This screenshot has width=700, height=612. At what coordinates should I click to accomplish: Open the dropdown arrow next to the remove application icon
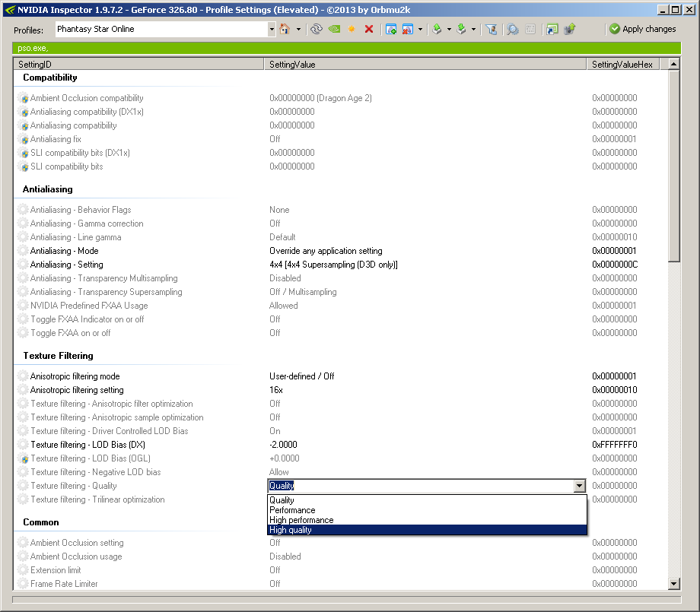click(x=420, y=30)
